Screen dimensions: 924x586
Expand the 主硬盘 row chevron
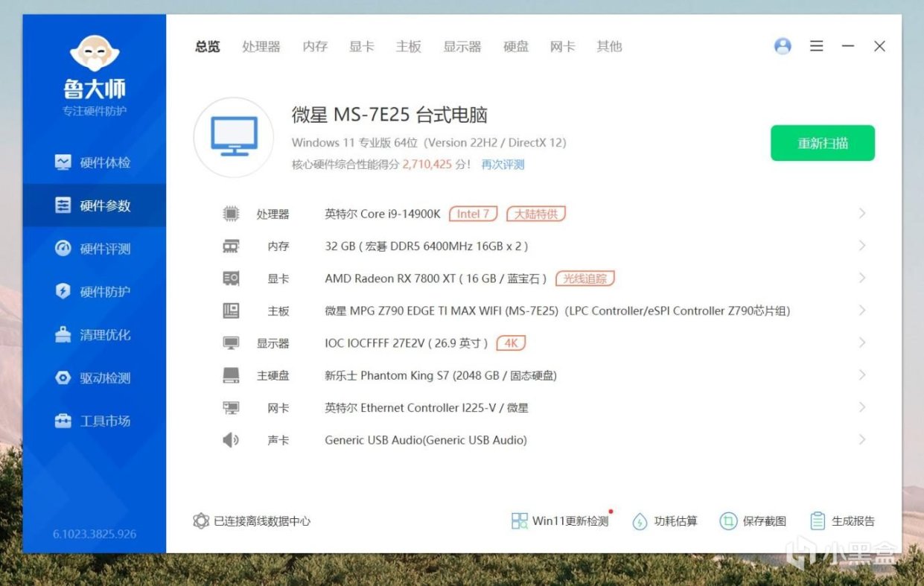click(862, 375)
